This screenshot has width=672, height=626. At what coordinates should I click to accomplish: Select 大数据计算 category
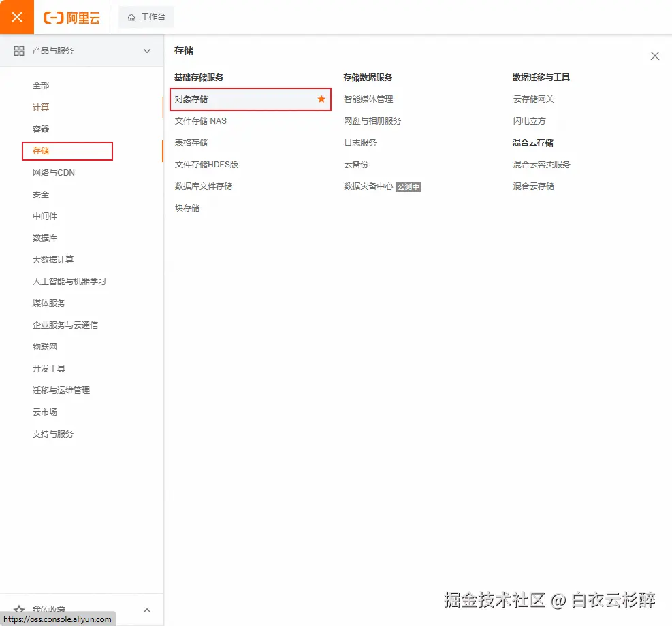click(53, 259)
